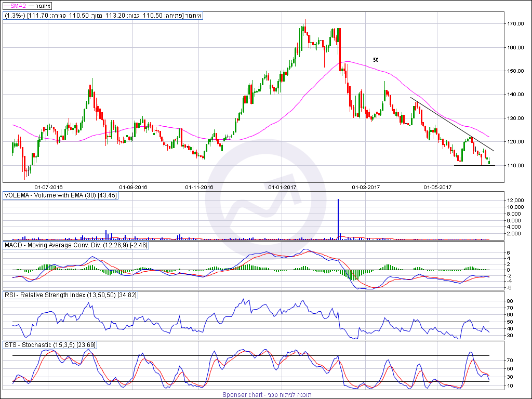Click the 01-01-2017 date on the time axis

click(283, 187)
